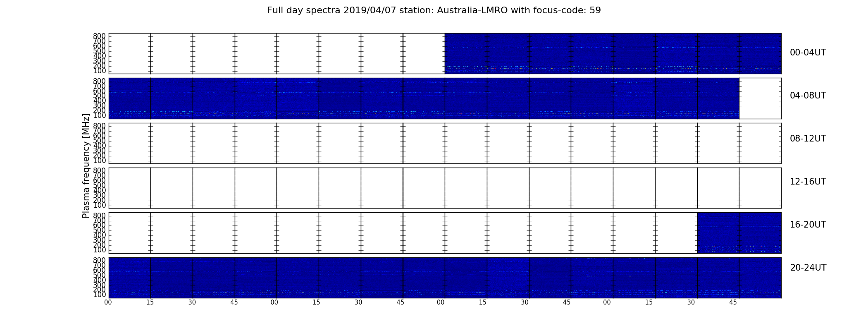This screenshot has height=331, width=868.
Task: Click the '100' tick label of the 20-24UT panel
Action: point(100,295)
